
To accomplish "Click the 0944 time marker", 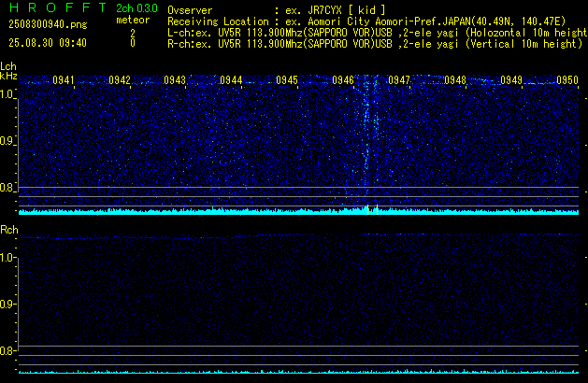I will coord(231,80).
